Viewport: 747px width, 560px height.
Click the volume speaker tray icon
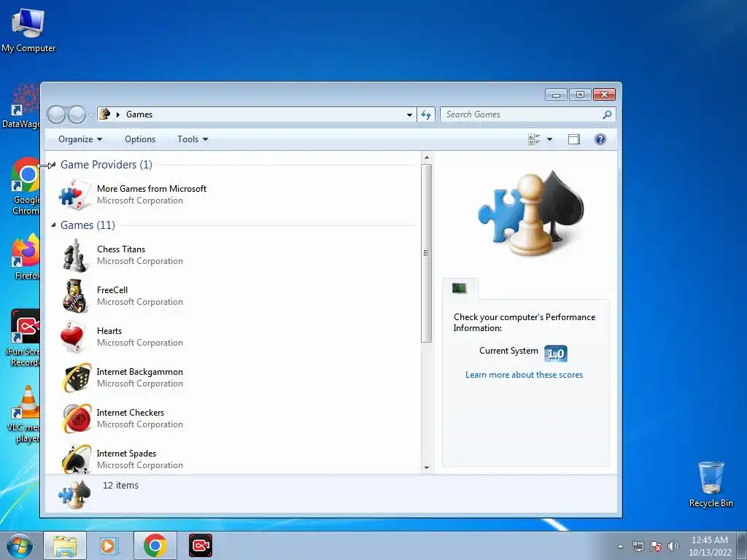673,546
